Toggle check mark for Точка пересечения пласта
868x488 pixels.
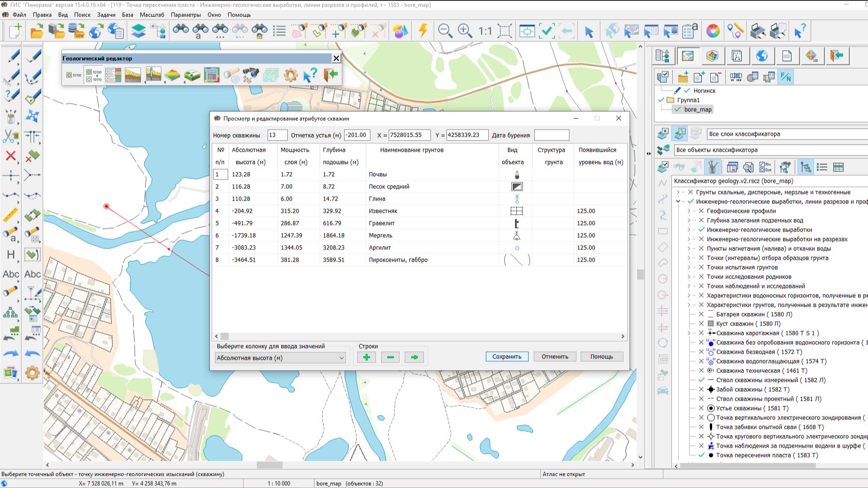[x=701, y=455]
